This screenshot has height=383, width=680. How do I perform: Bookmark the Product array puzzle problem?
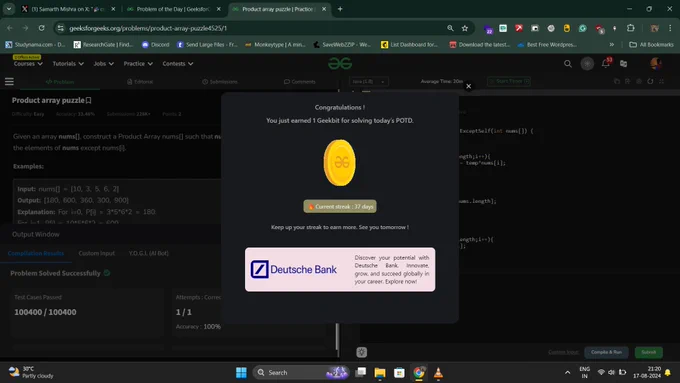(x=88, y=100)
